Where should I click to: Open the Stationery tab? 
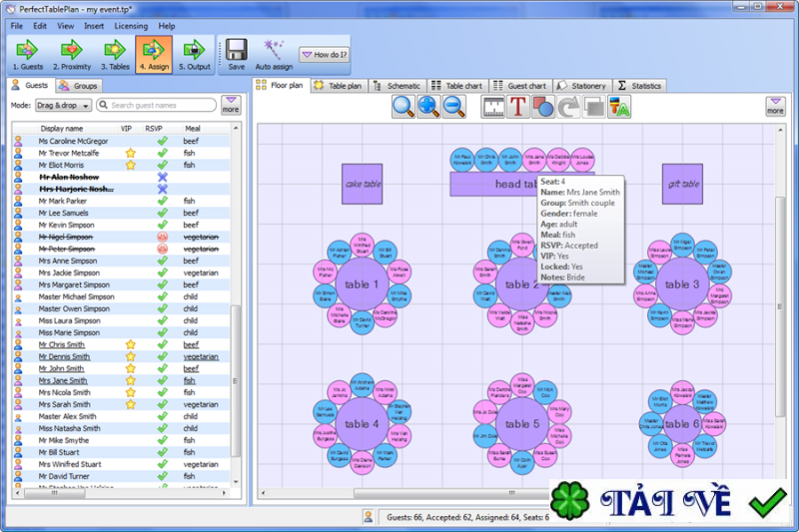582,86
